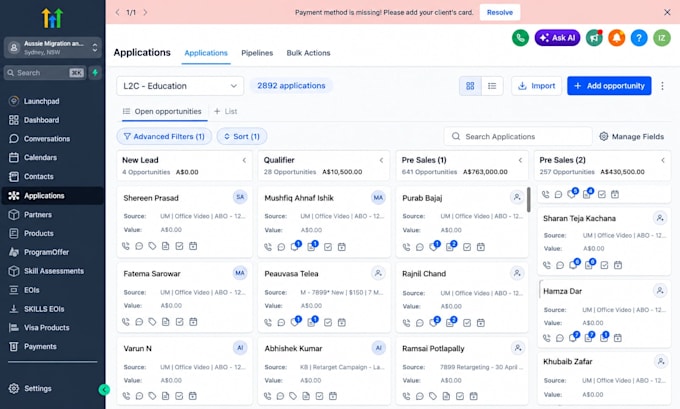Collapse the sidebar with green arrow
The width and height of the screenshot is (680, 409).
point(104,389)
